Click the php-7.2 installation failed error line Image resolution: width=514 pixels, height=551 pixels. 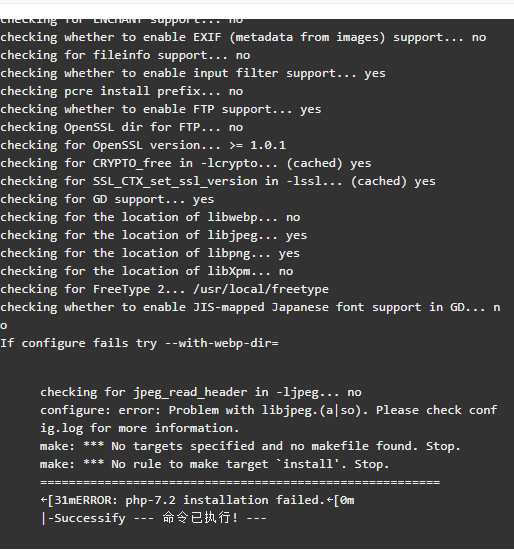coord(197,500)
